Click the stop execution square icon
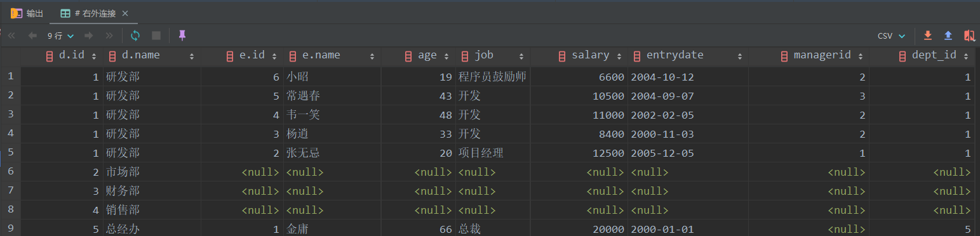The image size is (980, 236). coord(156,36)
